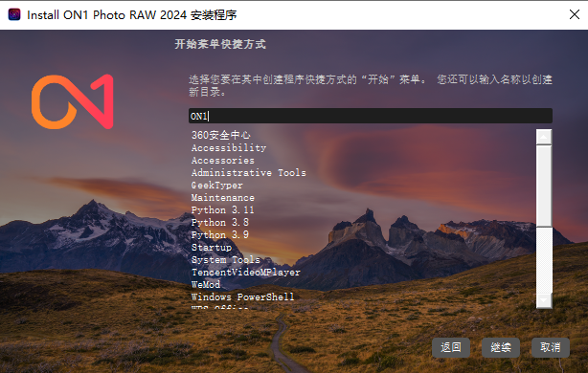This screenshot has width=588, height=373.
Task: Select Administrative Tools folder entry
Action: (x=249, y=173)
